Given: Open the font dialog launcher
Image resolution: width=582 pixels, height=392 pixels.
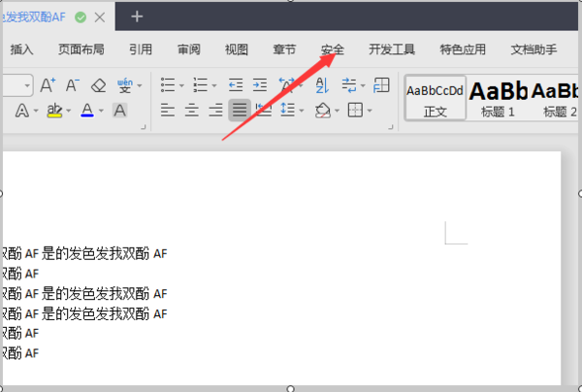Looking at the screenshot, I should [x=144, y=127].
